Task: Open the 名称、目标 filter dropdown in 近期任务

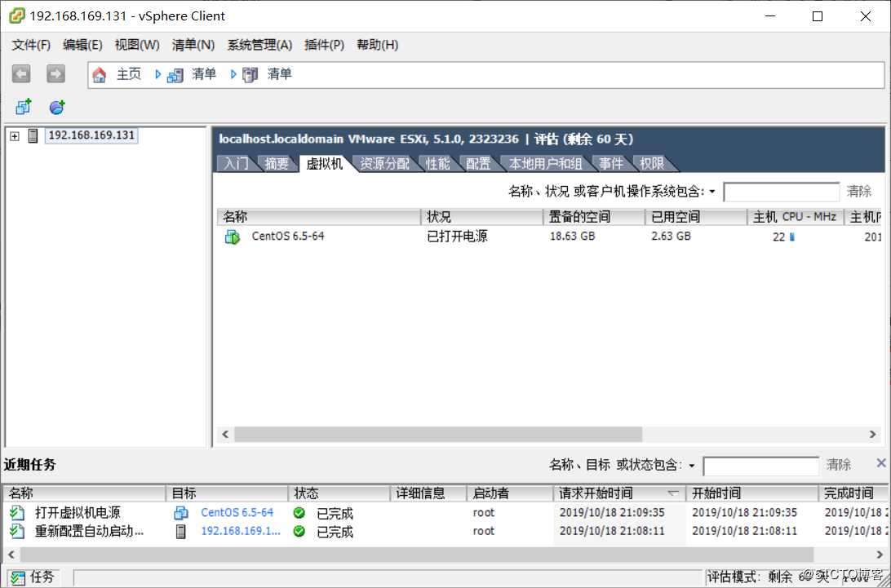Action: coord(692,465)
